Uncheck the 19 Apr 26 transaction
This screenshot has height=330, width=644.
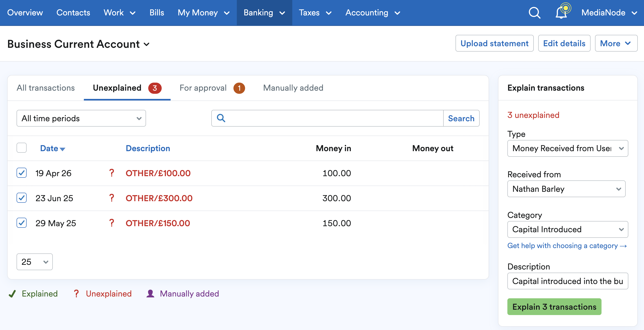tap(21, 173)
